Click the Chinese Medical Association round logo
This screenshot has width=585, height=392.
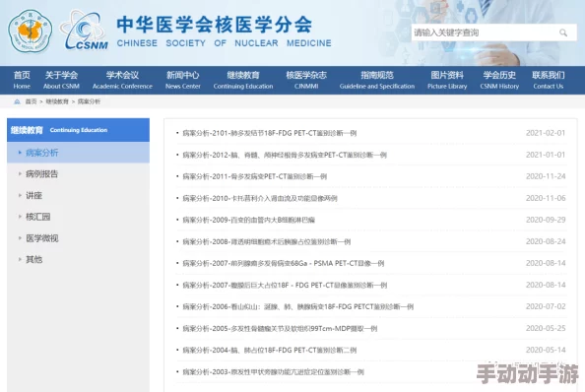pos(31,32)
